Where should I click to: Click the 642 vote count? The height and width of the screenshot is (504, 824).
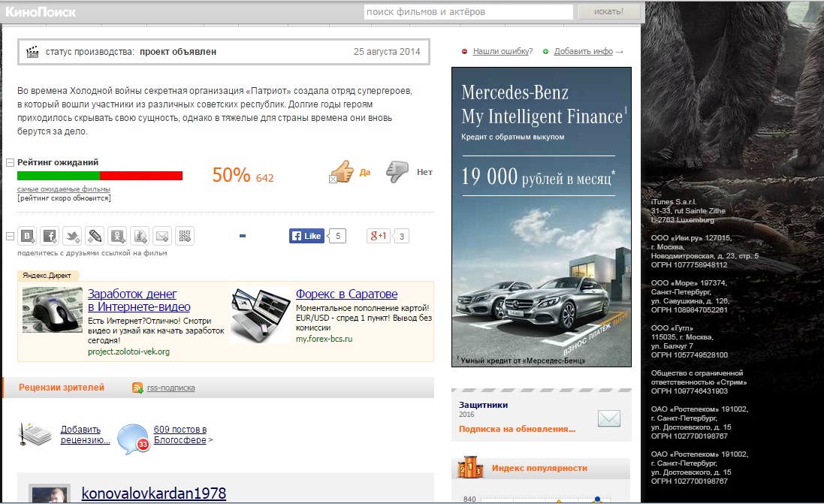(265, 178)
